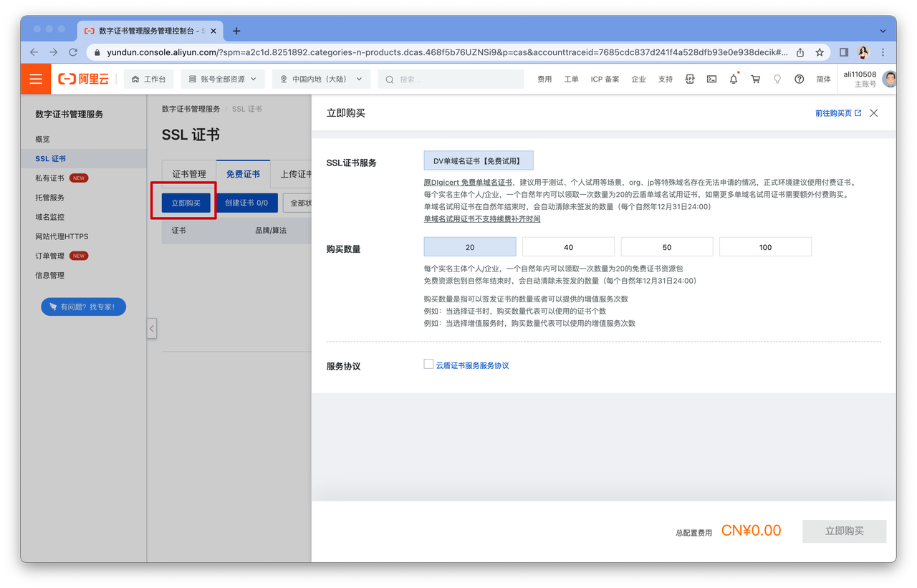Switch to the 证书管理 tab
Screen dimensions: 917x588
[x=189, y=174]
